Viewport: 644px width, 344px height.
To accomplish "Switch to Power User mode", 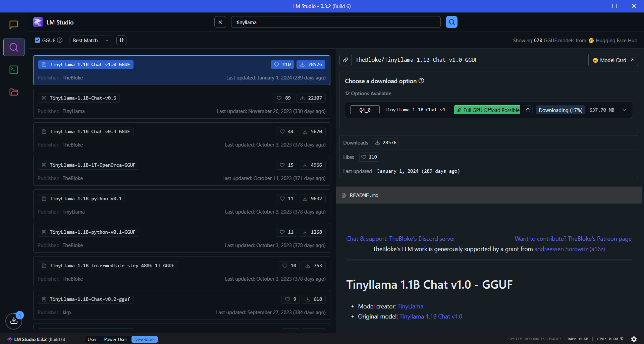I will (x=116, y=339).
